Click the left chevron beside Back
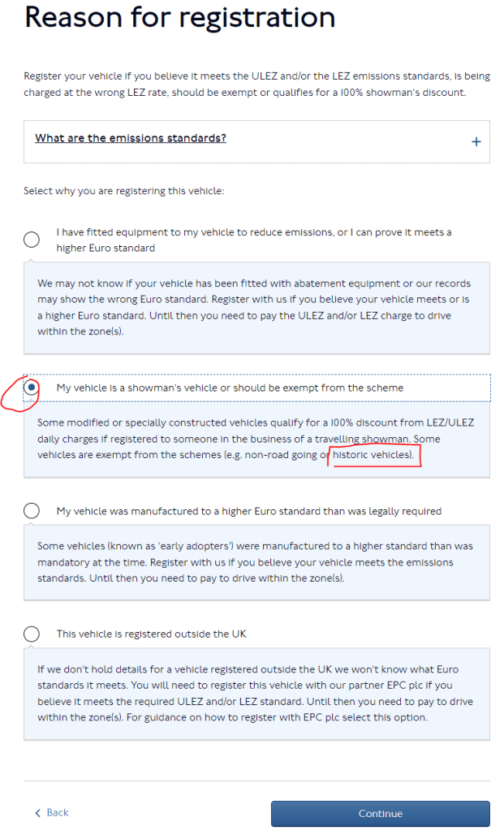Image resolution: width=504 pixels, height=831 pixels. [37, 813]
